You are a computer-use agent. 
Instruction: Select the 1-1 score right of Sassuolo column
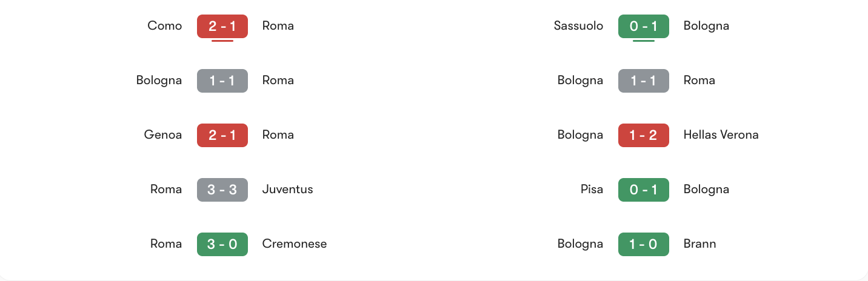(644, 81)
